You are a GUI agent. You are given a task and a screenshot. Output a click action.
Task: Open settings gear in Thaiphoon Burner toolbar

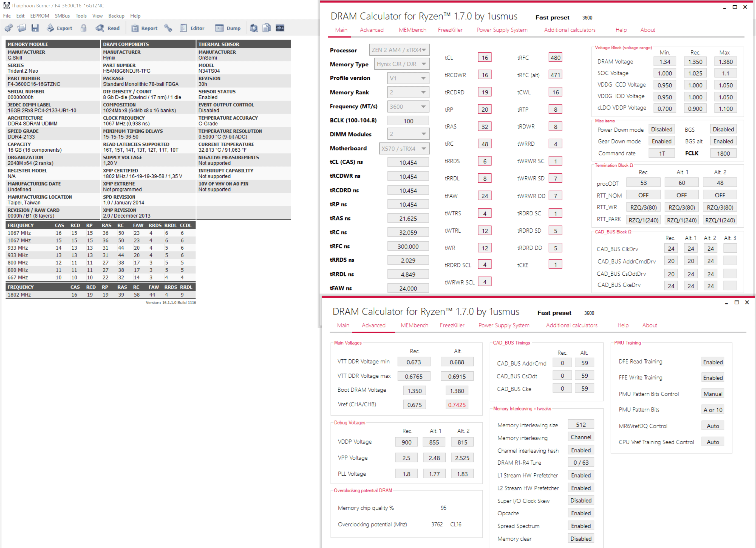click(9, 28)
